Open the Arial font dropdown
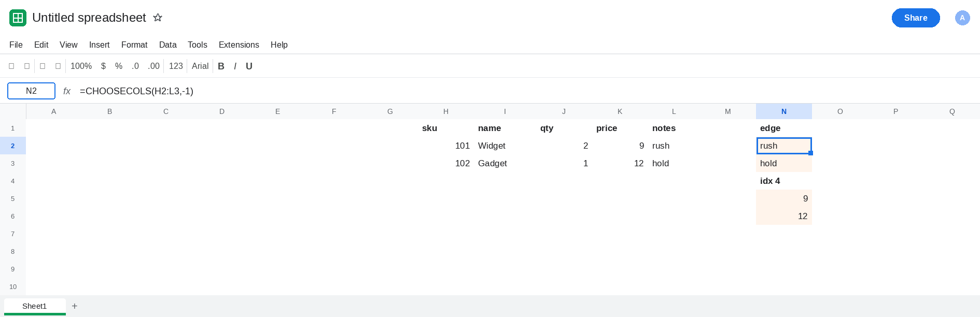980x317 pixels. click(x=200, y=66)
